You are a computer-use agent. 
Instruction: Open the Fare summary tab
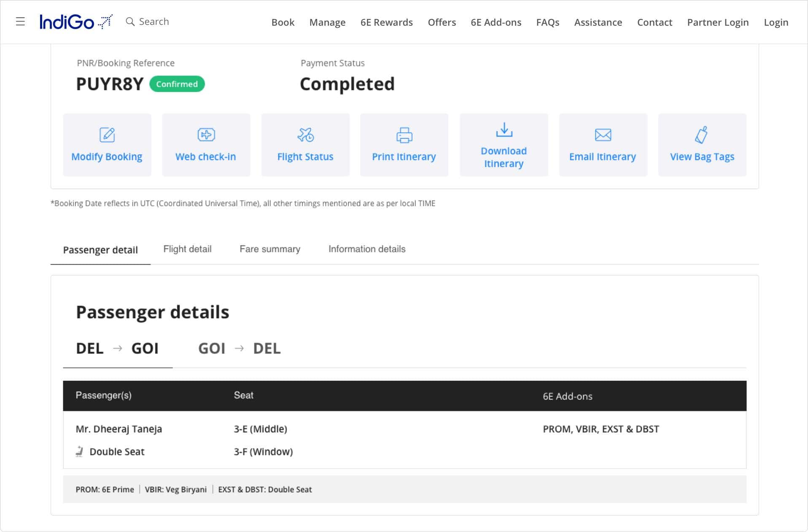tap(270, 249)
